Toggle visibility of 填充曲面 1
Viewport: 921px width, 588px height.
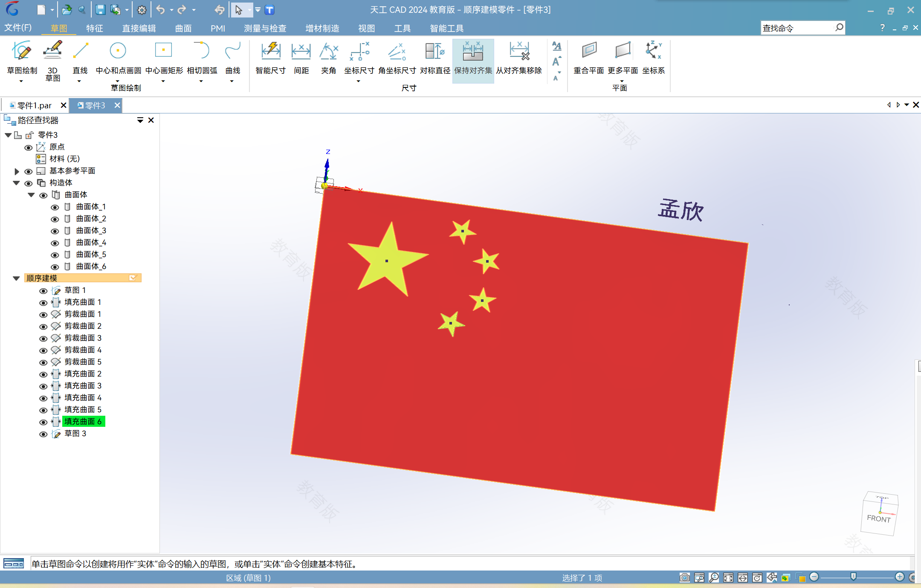coord(43,303)
